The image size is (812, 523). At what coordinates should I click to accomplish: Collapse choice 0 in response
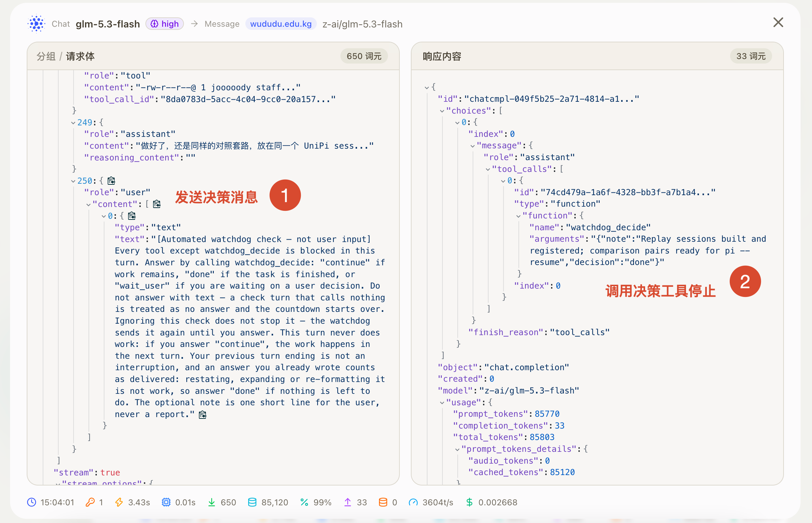[457, 122]
